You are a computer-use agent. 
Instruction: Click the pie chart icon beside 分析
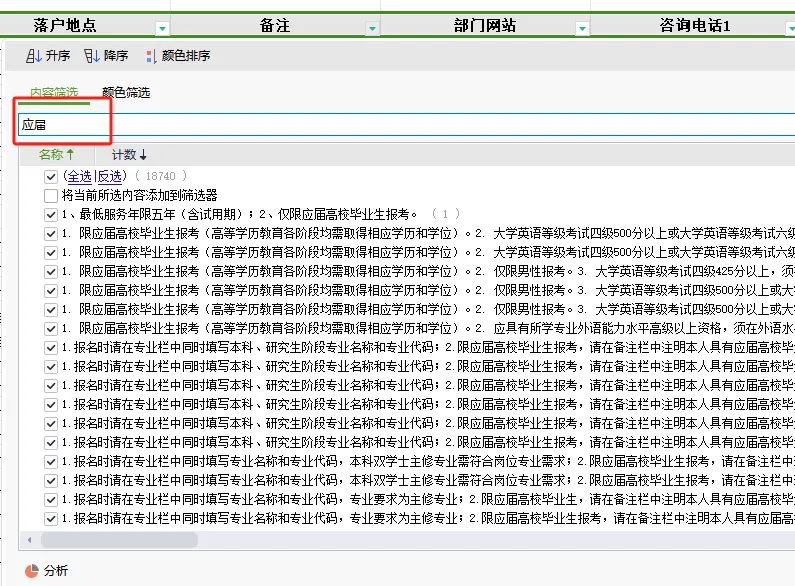pyautogui.click(x=31, y=571)
